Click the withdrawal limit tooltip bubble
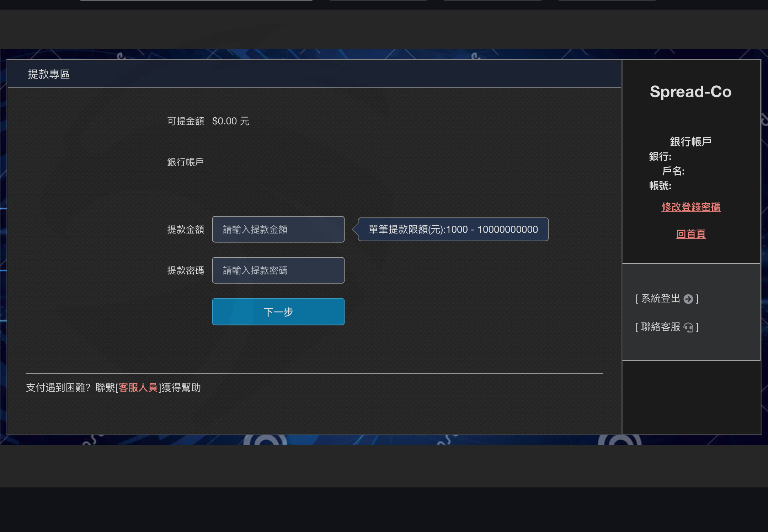 tap(453, 230)
